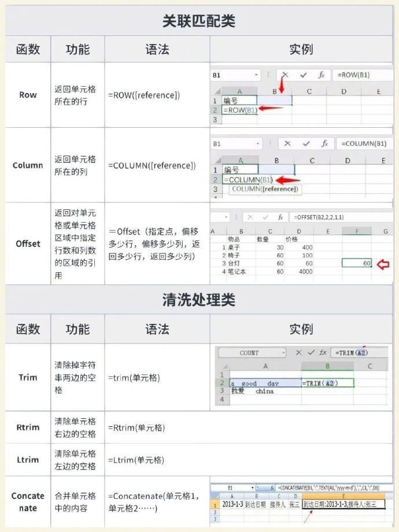The image size is (399, 532).
Task: Click the =ROW([reference]) syntax text
Action: click(144, 95)
